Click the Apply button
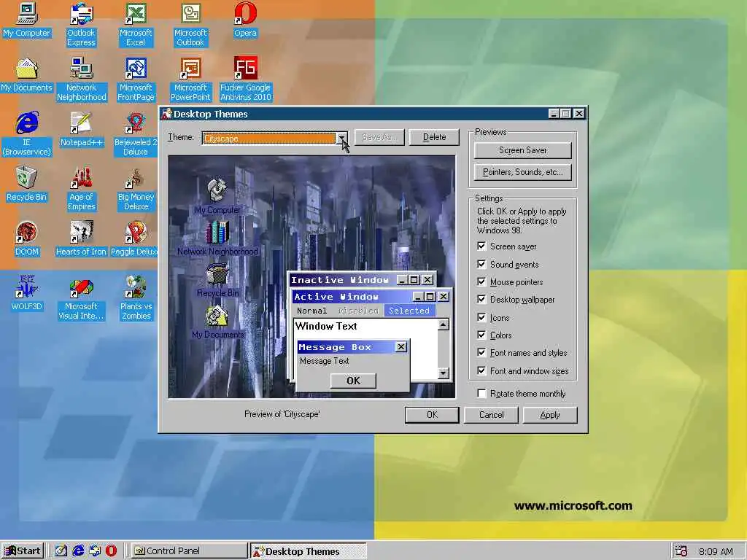The height and width of the screenshot is (560, 747). 550,415
